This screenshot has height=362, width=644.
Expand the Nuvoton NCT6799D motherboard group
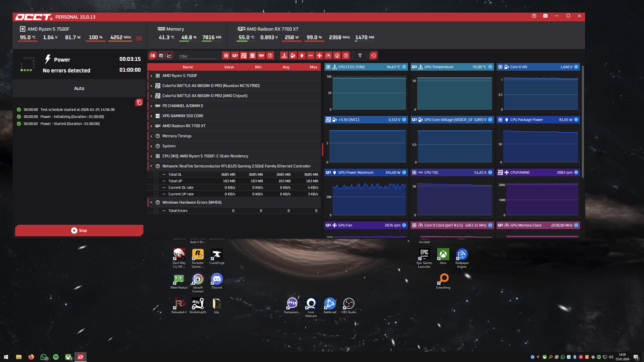tap(151, 86)
